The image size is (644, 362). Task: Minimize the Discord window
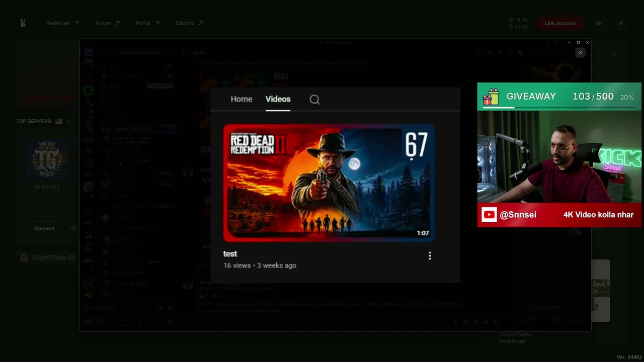[x=569, y=43]
